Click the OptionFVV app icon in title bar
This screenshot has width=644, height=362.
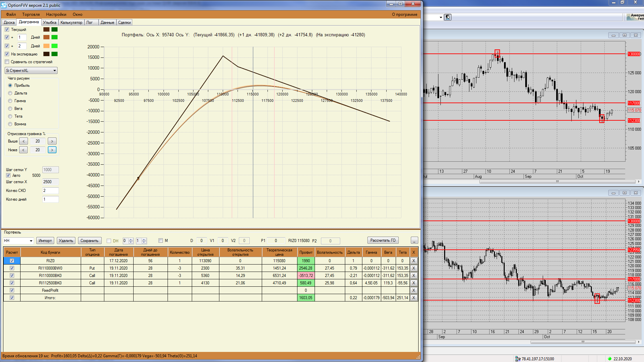click(x=4, y=5)
